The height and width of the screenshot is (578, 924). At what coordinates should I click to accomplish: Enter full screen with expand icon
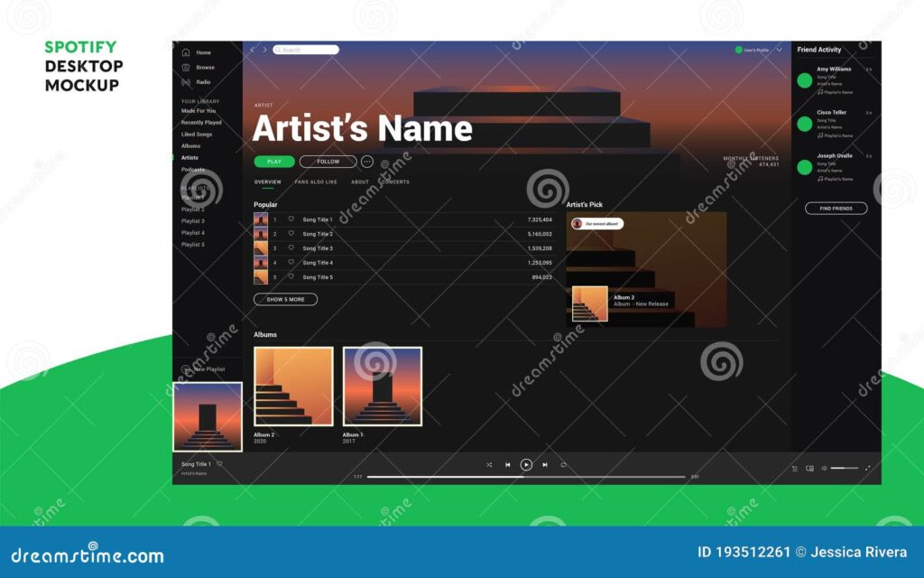coord(867,469)
